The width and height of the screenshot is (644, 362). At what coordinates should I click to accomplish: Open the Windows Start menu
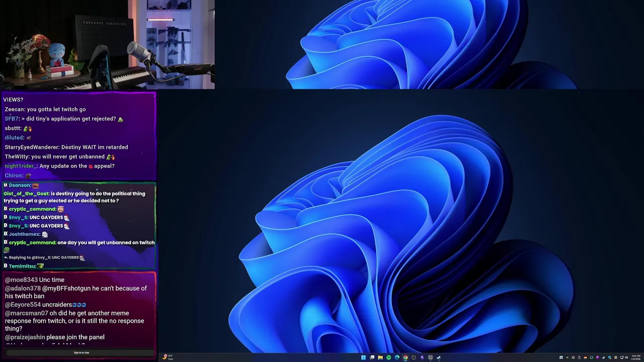(363, 357)
